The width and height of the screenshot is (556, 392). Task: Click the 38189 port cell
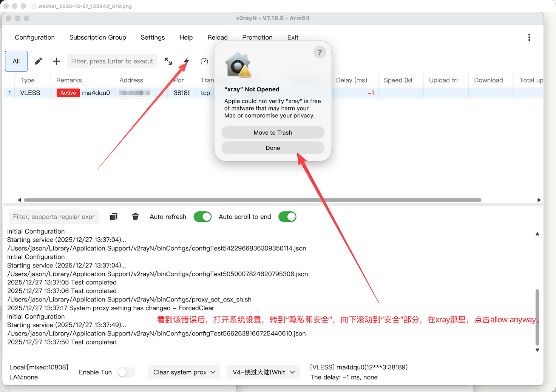182,93
